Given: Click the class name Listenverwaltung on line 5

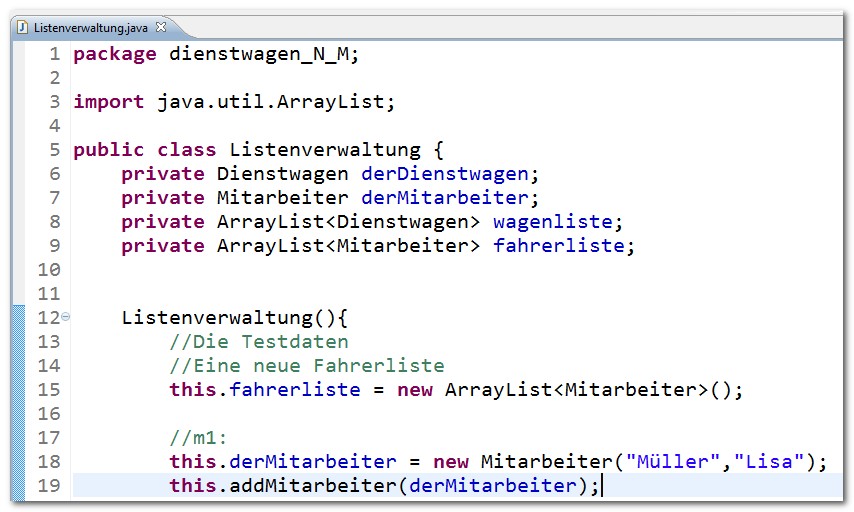Looking at the screenshot, I should tap(325, 150).
